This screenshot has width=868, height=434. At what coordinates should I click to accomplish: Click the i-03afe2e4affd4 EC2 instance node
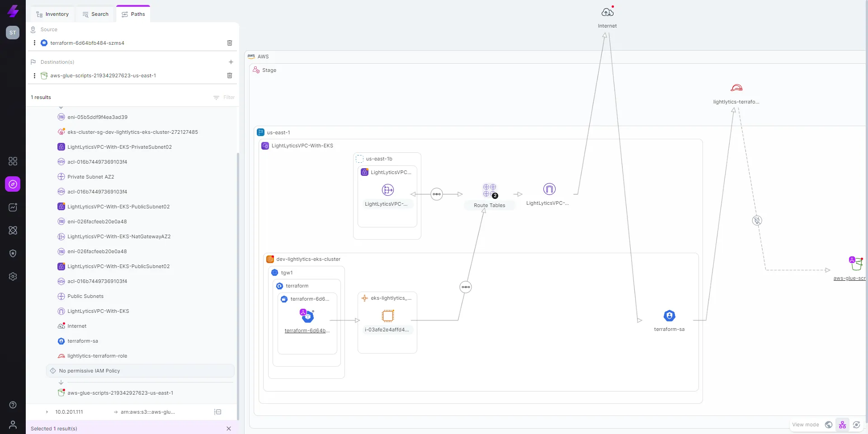[388, 316]
